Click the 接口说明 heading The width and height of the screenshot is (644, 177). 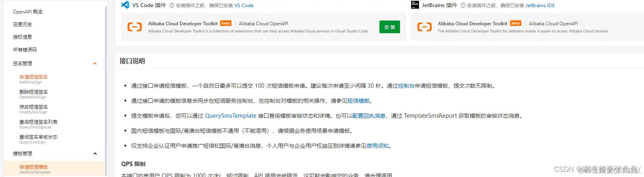(132, 61)
